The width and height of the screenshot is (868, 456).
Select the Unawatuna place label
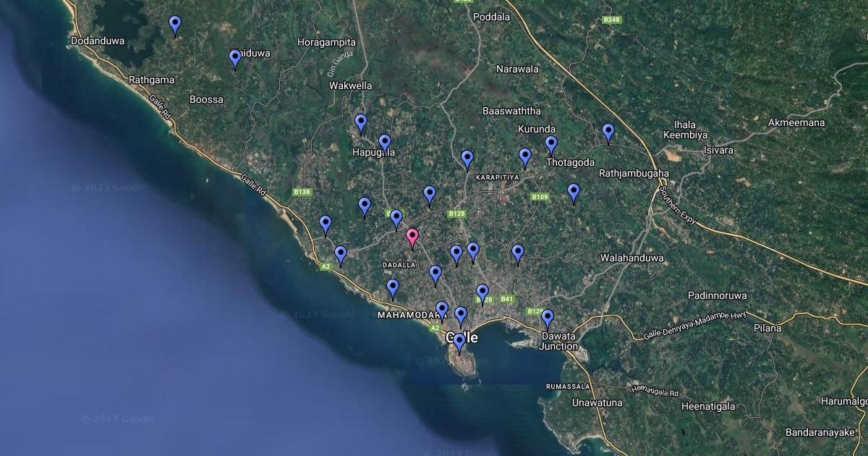[x=597, y=402]
